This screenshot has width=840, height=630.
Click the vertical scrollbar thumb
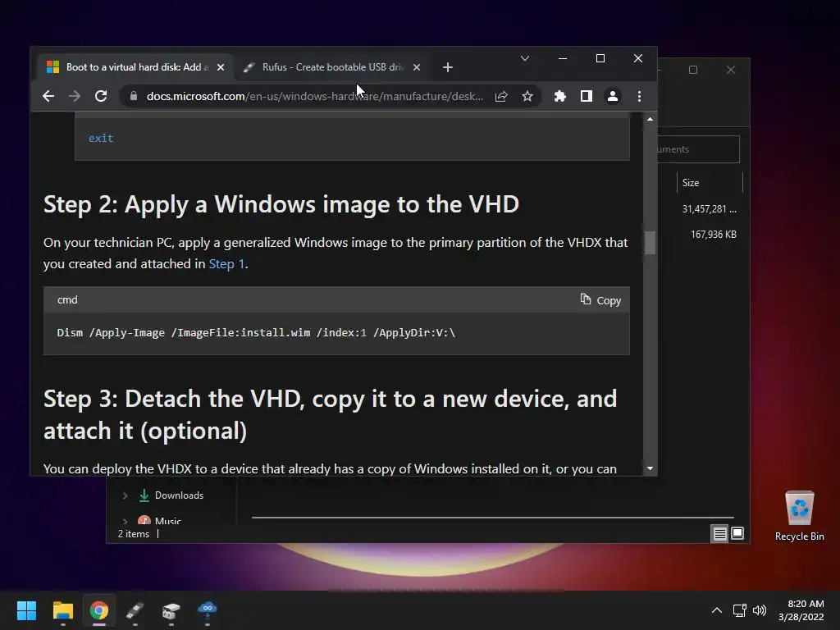pyautogui.click(x=650, y=243)
